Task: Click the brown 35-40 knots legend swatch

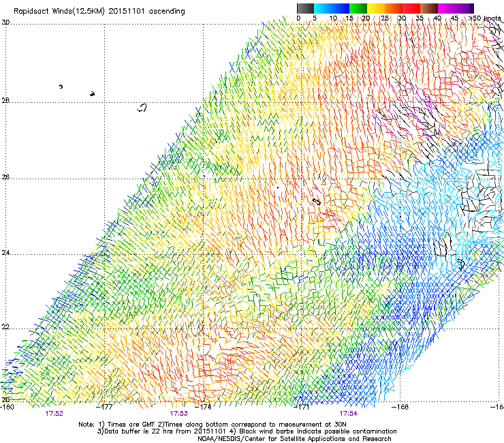Action: [429, 8]
